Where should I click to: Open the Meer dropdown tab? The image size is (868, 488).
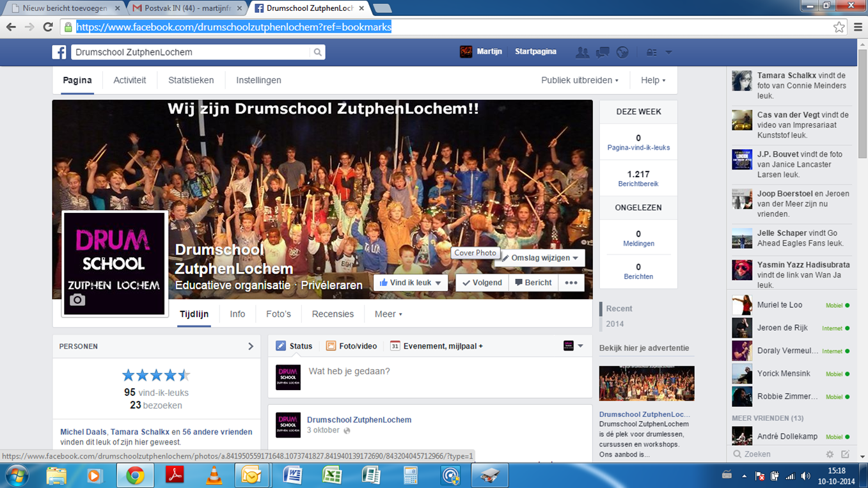[x=388, y=314]
